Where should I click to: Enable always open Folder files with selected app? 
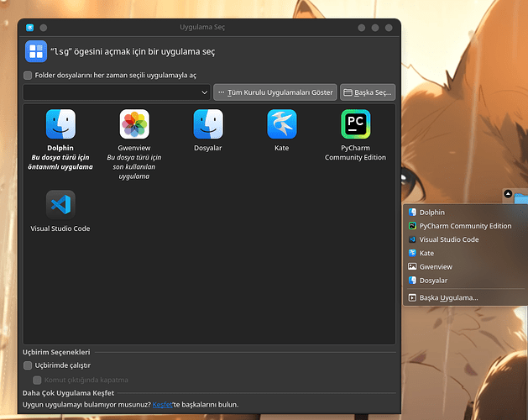pyautogui.click(x=29, y=75)
